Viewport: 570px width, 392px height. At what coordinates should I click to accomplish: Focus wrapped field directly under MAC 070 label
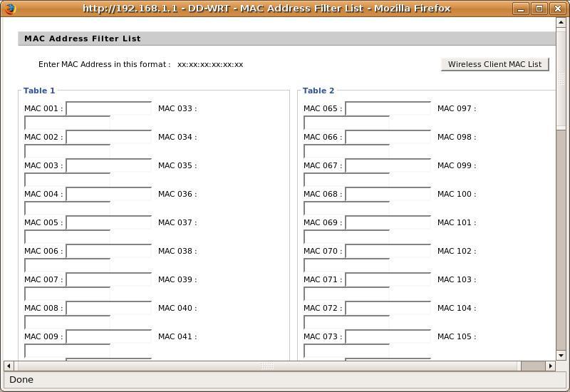pos(346,265)
